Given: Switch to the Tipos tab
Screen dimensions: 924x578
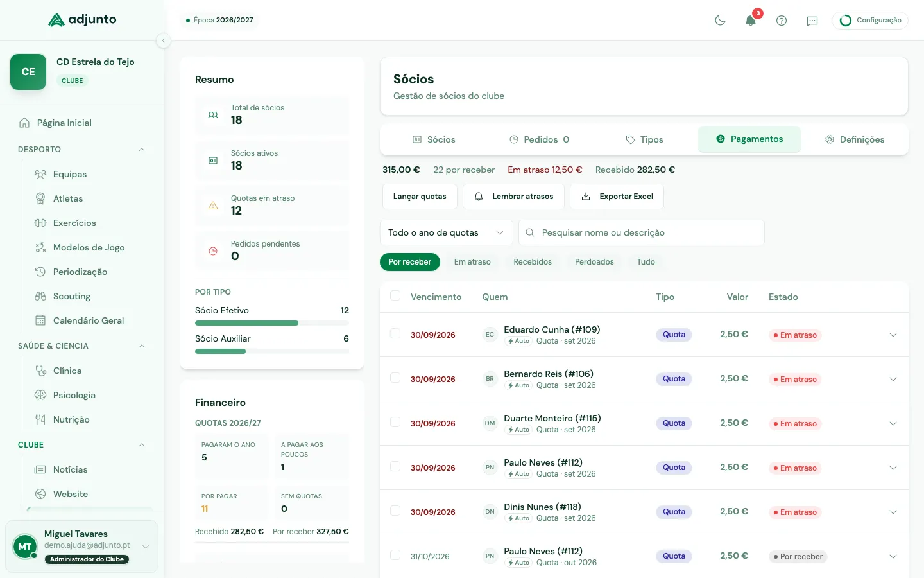Looking at the screenshot, I should point(644,139).
